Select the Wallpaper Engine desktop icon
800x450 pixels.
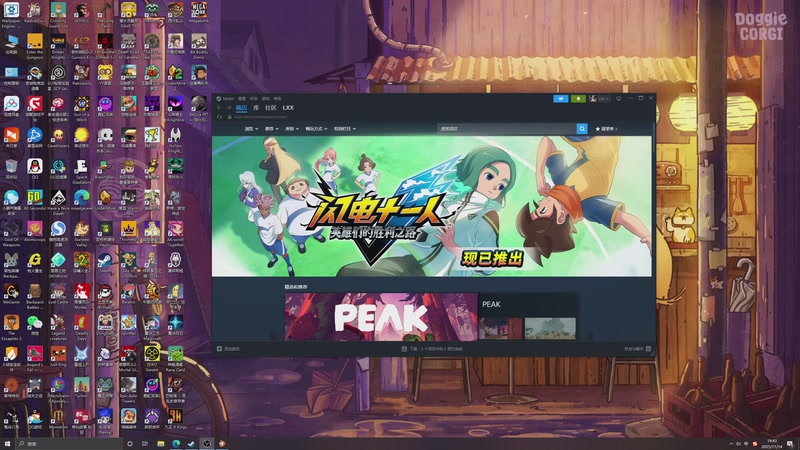coord(11,15)
